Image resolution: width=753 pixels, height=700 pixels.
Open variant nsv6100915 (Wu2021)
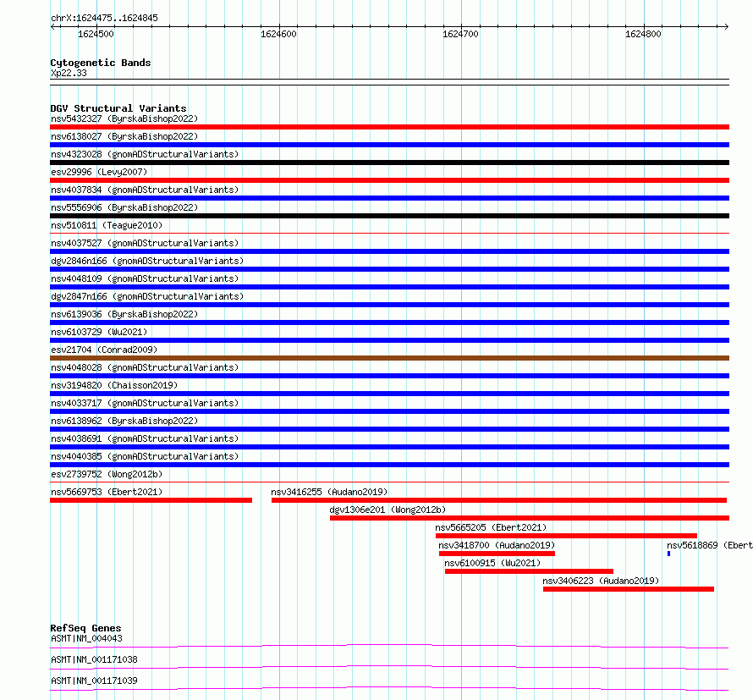coord(492,563)
